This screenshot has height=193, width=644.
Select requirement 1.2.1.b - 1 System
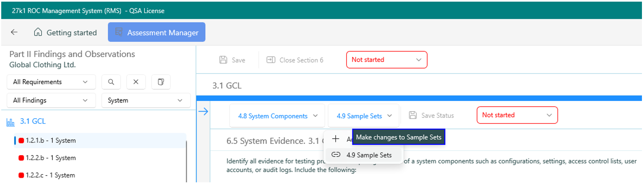tap(50, 140)
